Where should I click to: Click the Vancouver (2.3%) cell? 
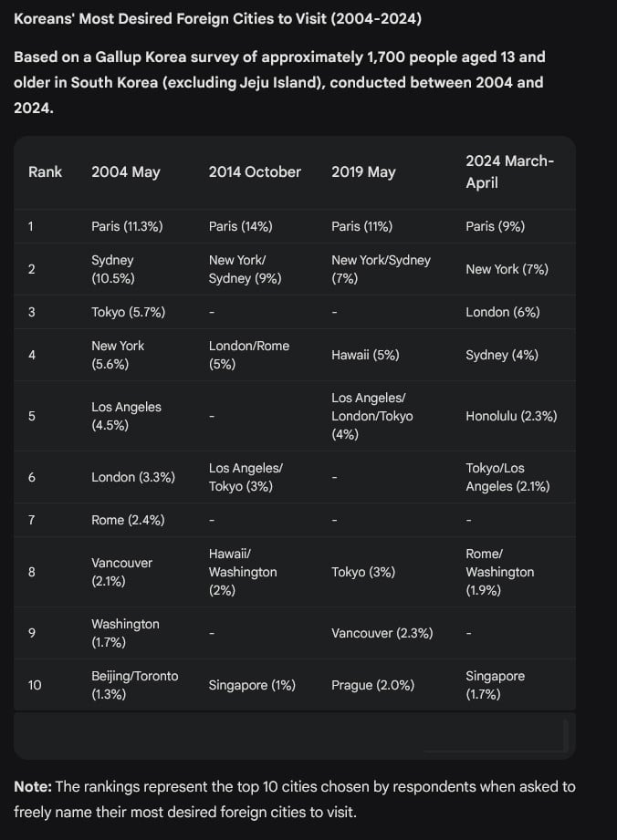(x=382, y=633)
